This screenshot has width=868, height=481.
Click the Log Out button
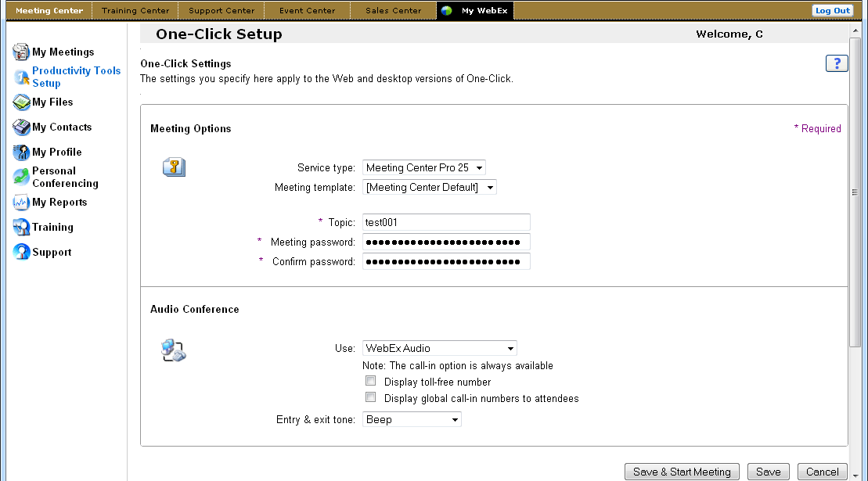[x=833, y=10]
